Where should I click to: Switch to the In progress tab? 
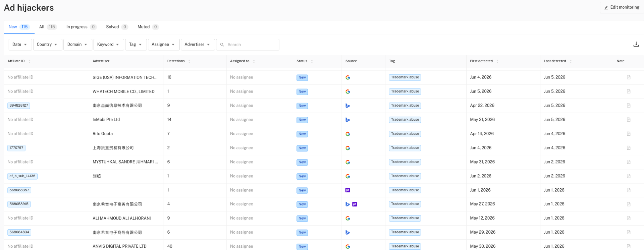click(x=82, y=27)
